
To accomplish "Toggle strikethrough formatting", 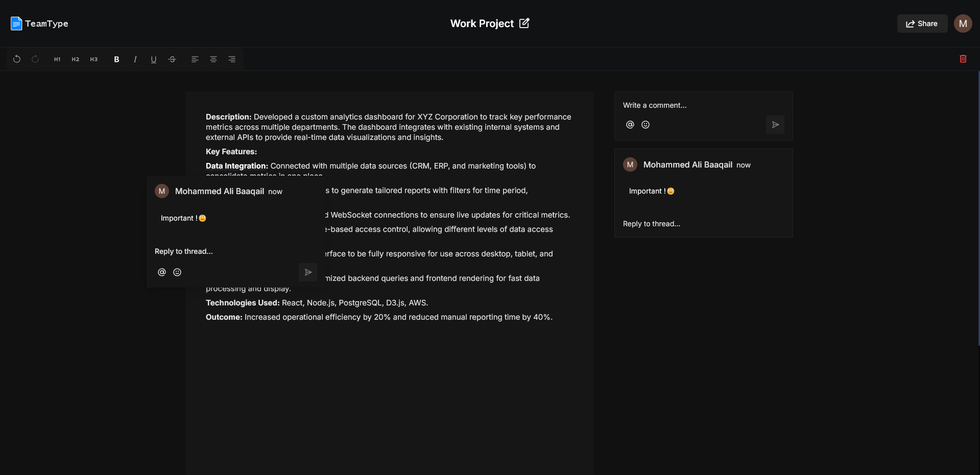I will click(172, 59).
